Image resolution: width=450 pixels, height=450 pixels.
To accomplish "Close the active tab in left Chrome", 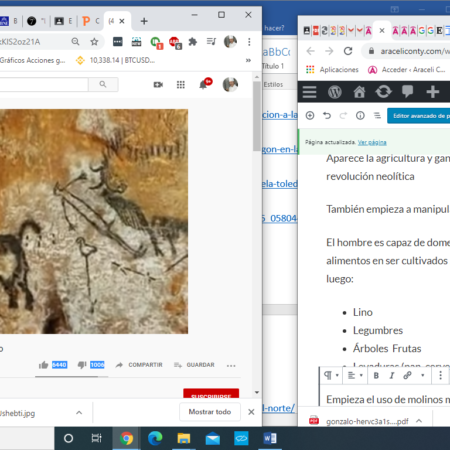I will (122, 21).
